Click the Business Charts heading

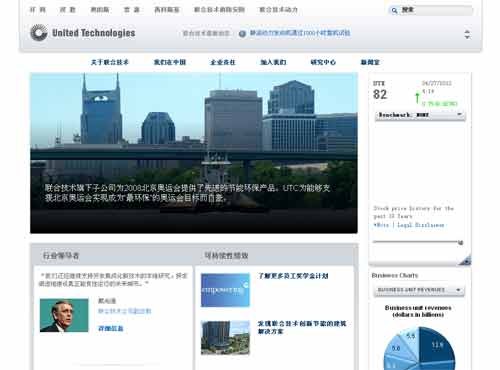[x=395, y=275]
